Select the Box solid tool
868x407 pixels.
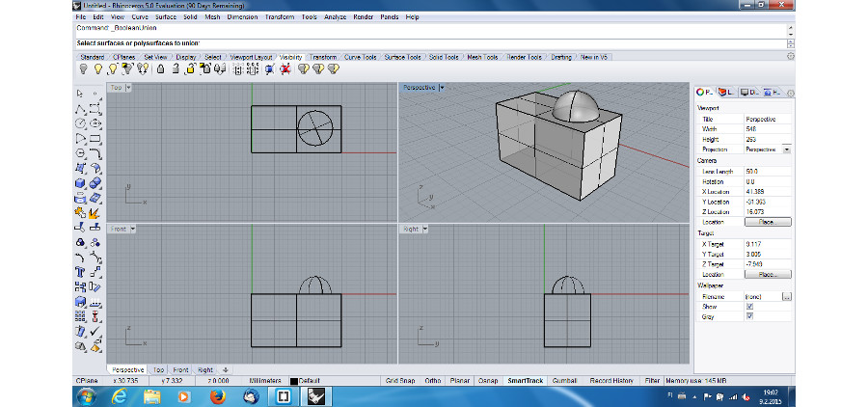[x=80, y=182]
